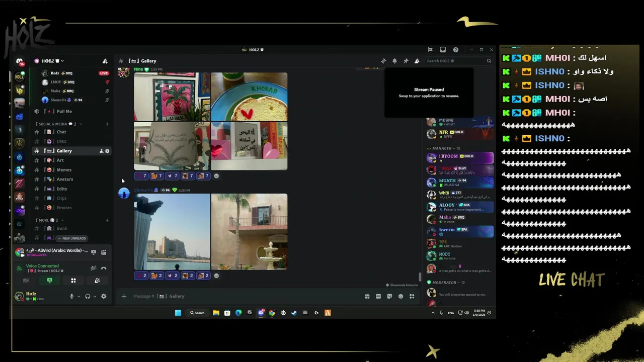
Task: Collapse the SOCIAL & MEDIA category
Action: [x=58, y=124]
